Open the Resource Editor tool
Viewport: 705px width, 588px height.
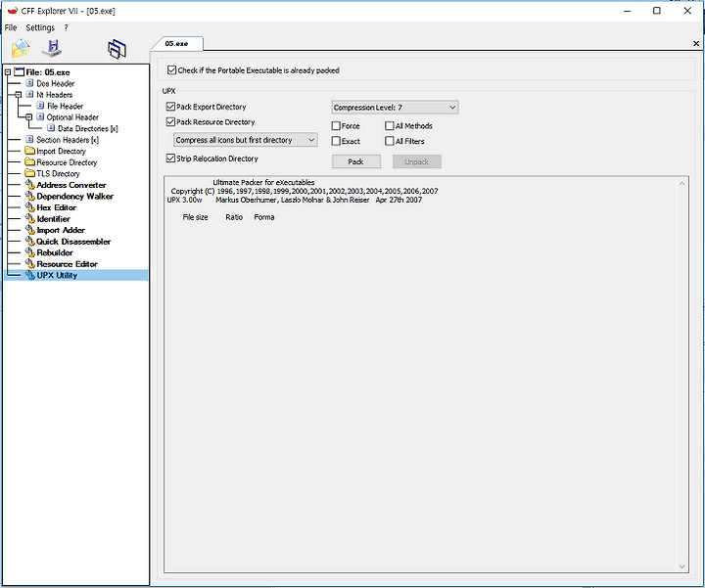pos(67,264)
